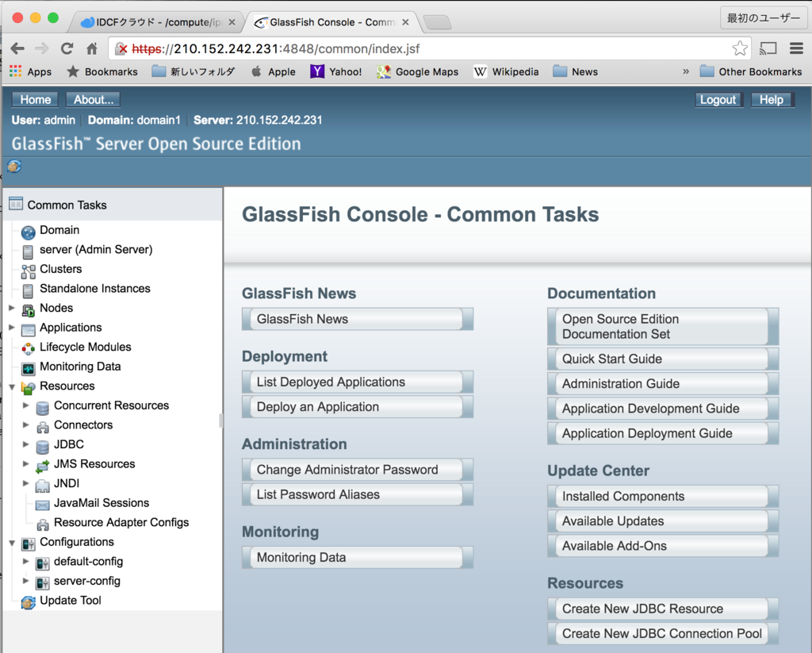This screenshot has width=812, height=653.
Task: Open the Home button in console header
Action: pyautogui.click(x=35, y=99)
